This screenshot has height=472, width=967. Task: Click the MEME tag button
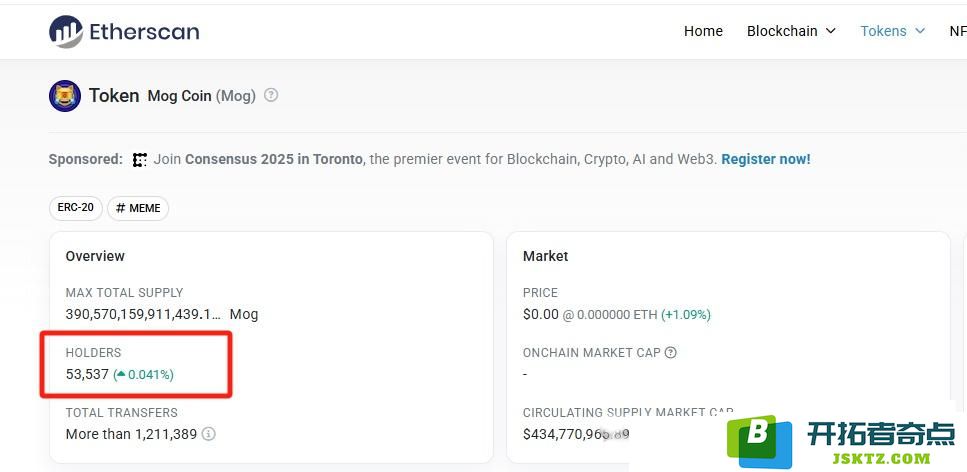138,209
